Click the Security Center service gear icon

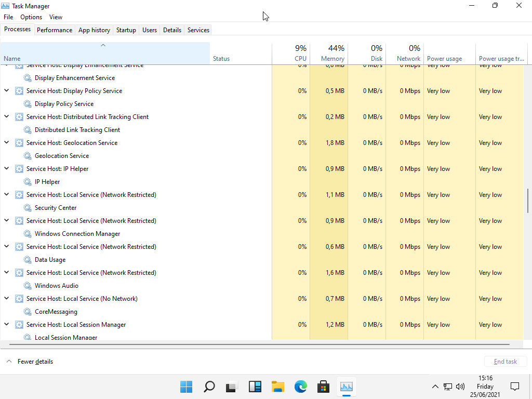pos(28,208)
